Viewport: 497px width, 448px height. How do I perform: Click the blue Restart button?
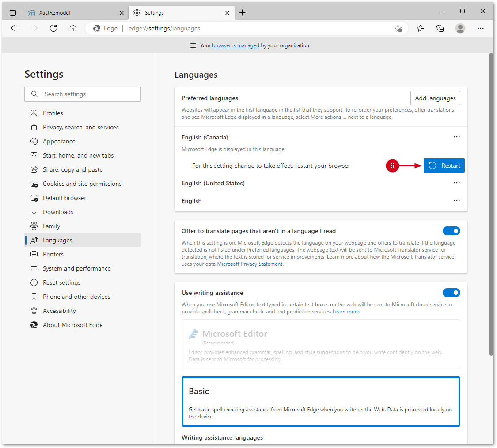(444, 166)
